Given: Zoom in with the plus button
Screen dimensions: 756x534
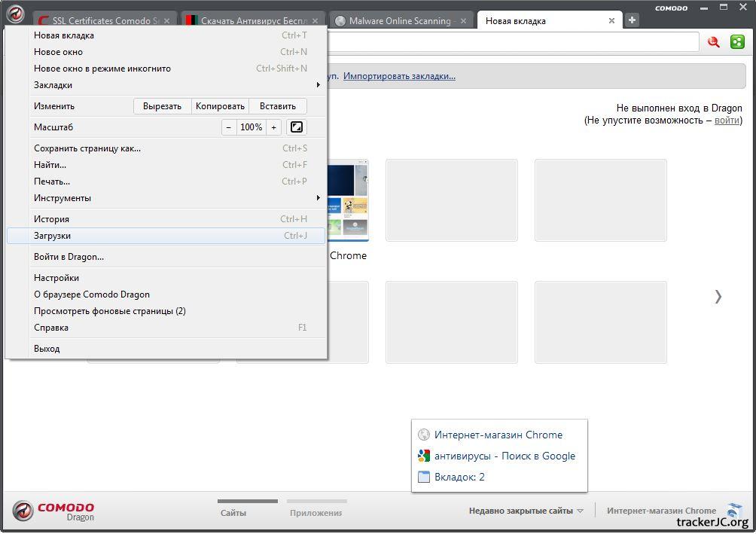Looking at the screenshot, I should click(x=273, y=127).
